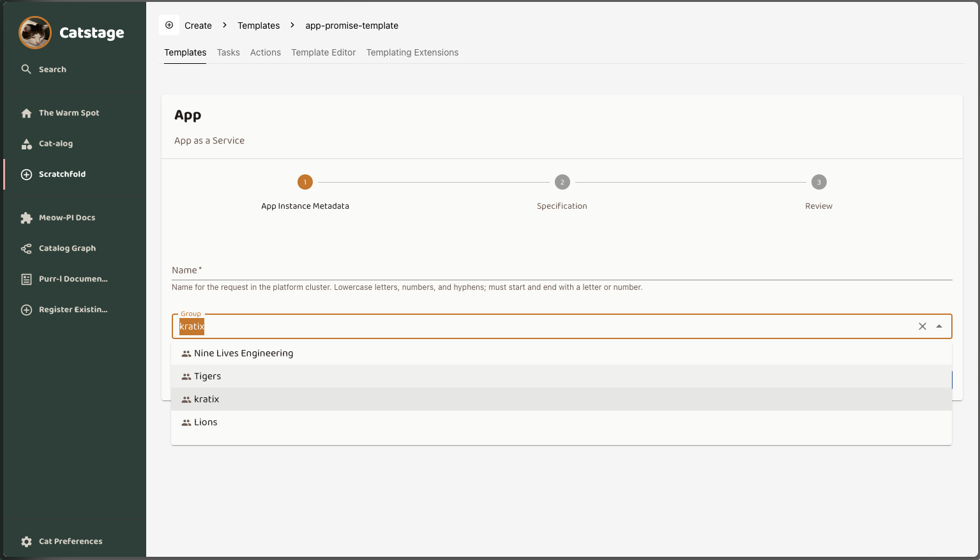
Task: Open the Templates tab
Action: coord(185,52)
